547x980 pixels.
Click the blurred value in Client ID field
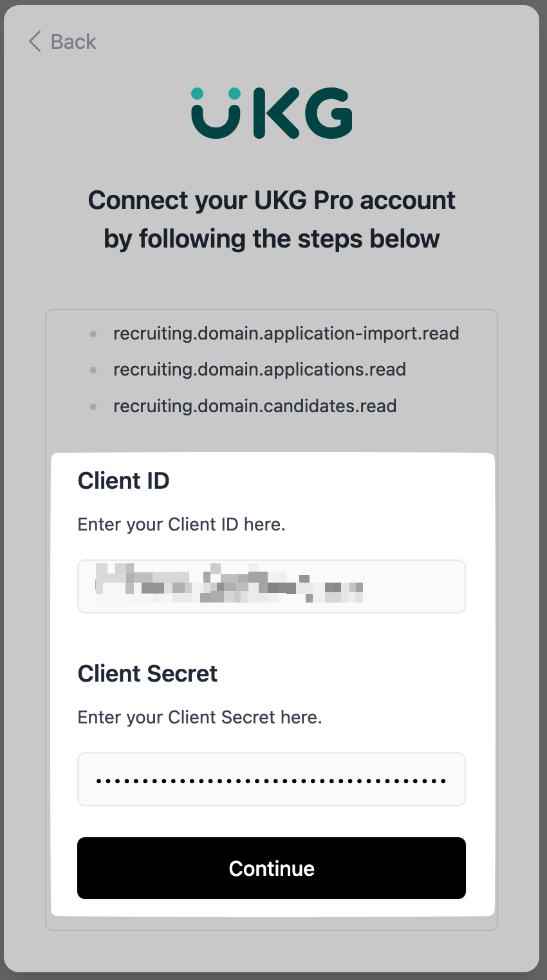pos(229,584)
